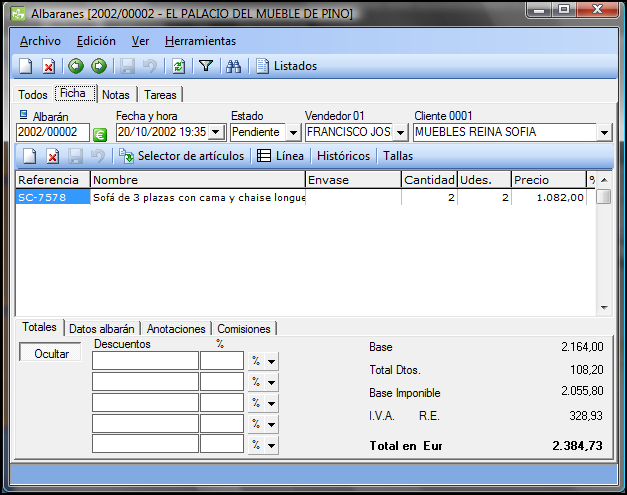Click the first discount percentage field
Image resolution: width=627 pixels, height=495 pixels.
point(222,361)
